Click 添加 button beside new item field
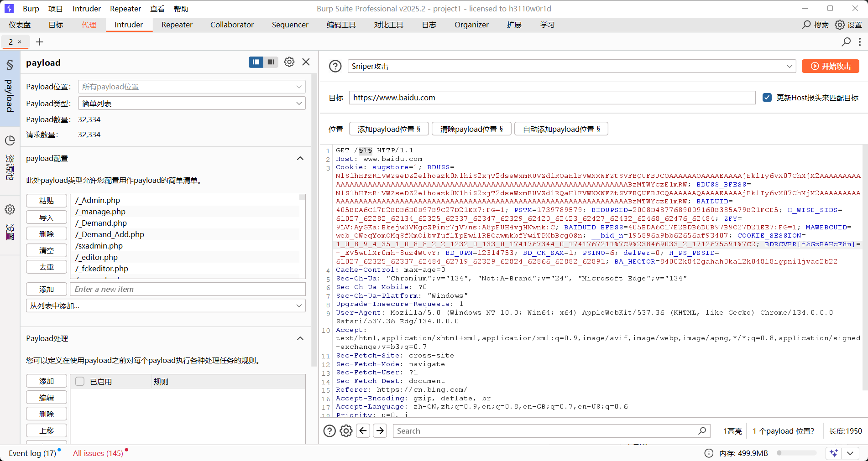The image size is (868, 461). point(47,289)
